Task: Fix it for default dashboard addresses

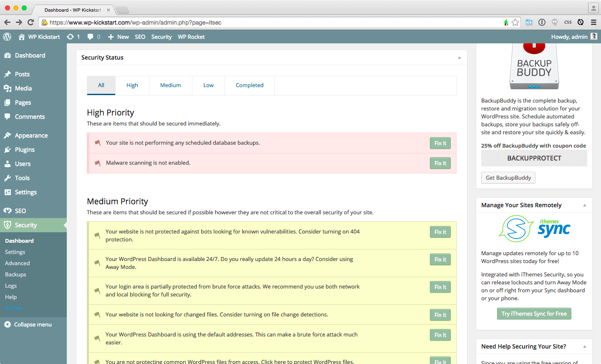Action: click(440, 335)
